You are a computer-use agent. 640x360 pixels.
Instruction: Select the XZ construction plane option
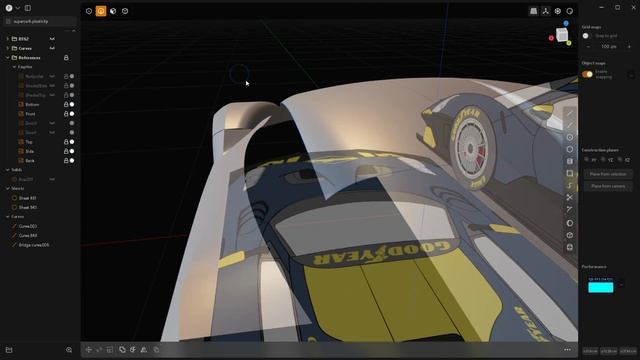click(x=624, y=160)
